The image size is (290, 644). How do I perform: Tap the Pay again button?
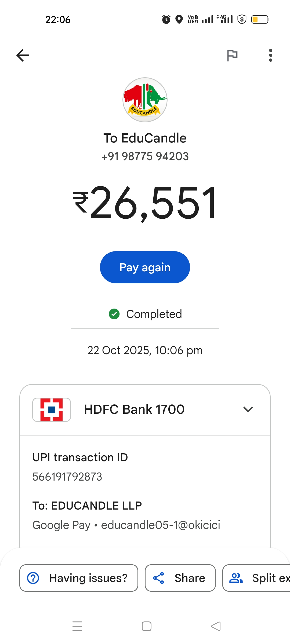(x=145, y=267)
